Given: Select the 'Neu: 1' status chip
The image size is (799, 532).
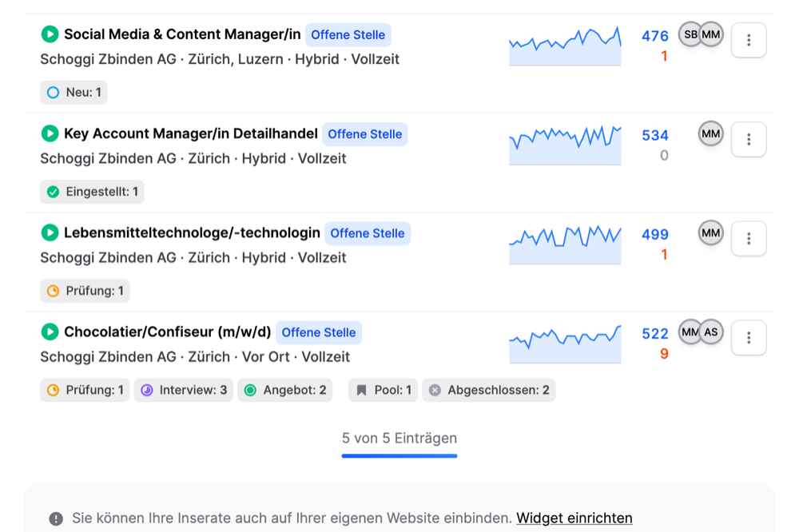Looking at the screenshot, I should coord(74,92).
